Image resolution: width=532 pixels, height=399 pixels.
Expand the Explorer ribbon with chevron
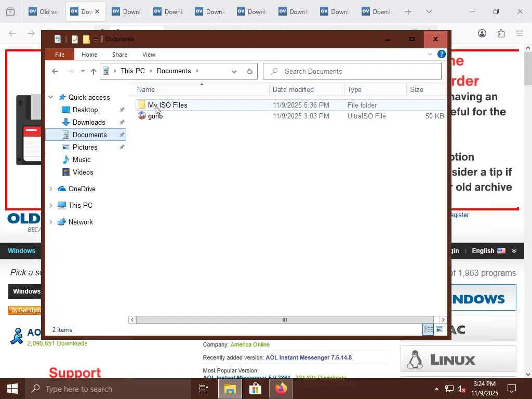point(430,54)
